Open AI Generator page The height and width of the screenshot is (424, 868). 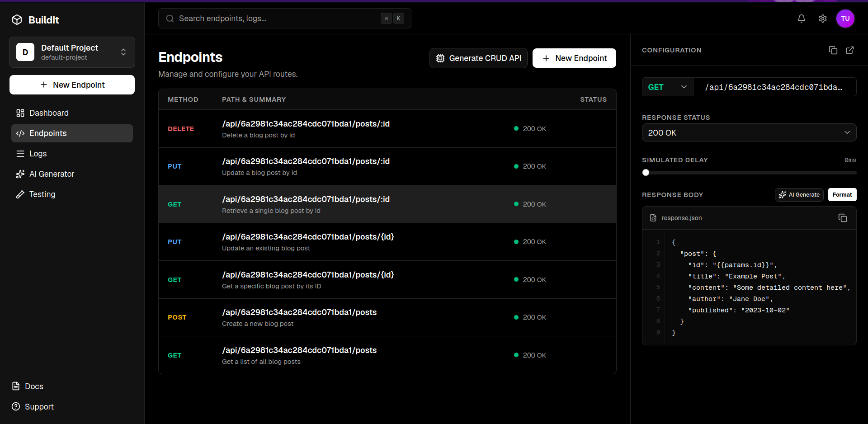72,174
